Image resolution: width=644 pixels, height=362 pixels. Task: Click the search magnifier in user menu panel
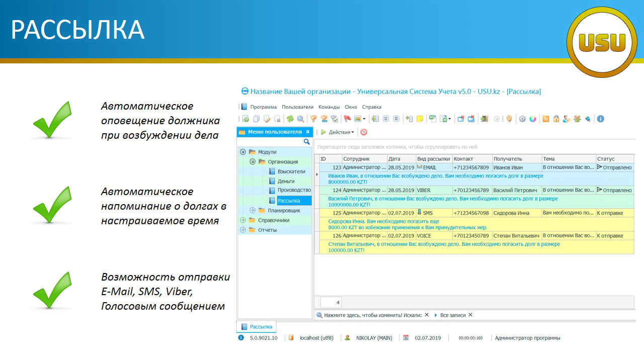pos(307,142)
